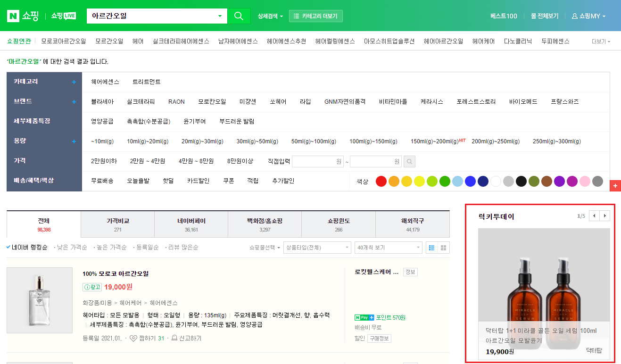Switch to list view layout
Image resolution: width=621 pixels, height=364 pixels.
[431, 248]
